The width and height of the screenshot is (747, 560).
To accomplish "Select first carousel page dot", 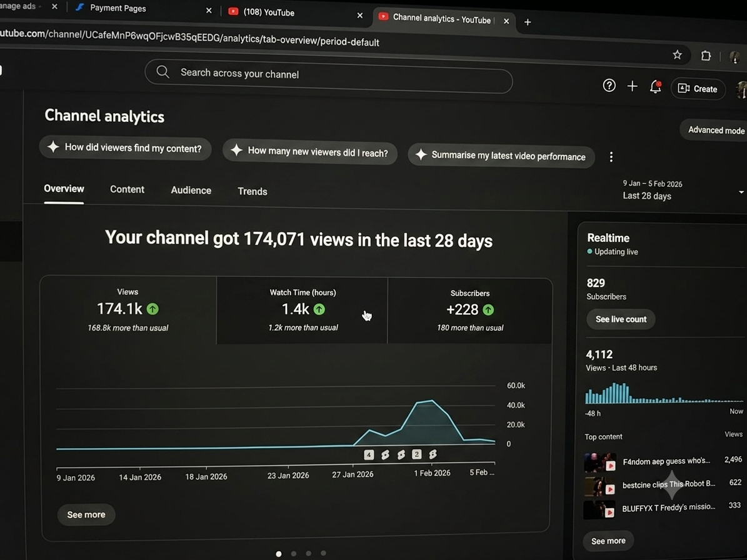I will tap(279, 554).
